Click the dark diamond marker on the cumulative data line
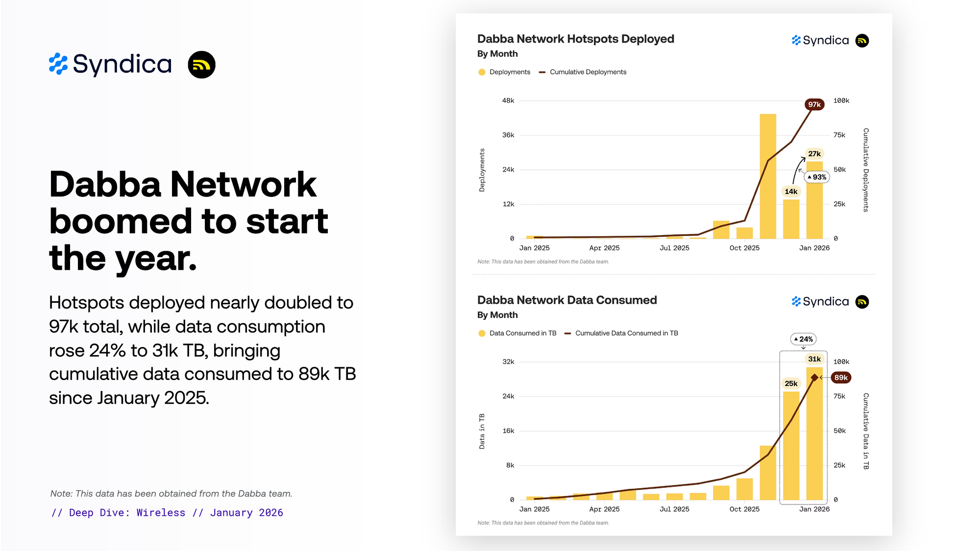 [x=814, y=378]
